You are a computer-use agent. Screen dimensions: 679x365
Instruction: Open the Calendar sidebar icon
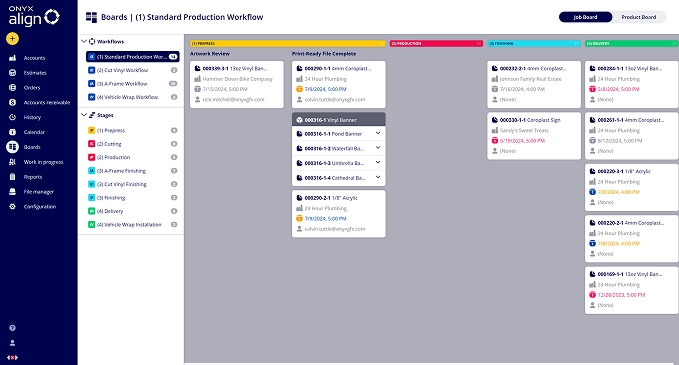[12, 132]
